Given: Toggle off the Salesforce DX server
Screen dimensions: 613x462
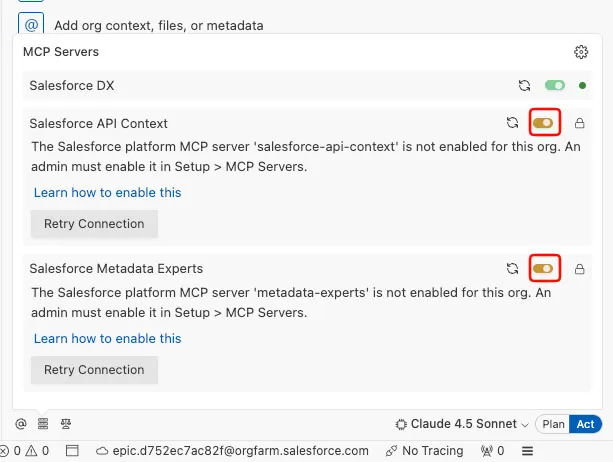Looking at the screenshot, I should [x=555, y=85].
